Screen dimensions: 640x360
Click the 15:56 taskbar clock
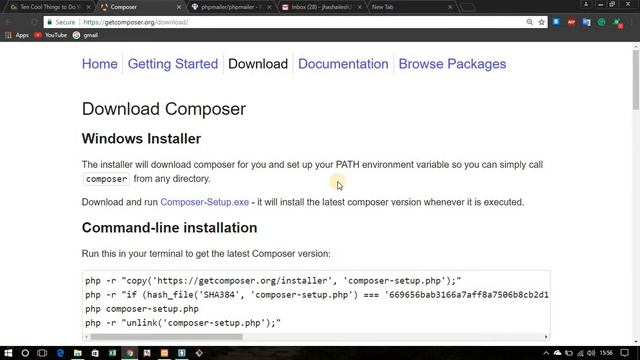(x=606, y=353)
